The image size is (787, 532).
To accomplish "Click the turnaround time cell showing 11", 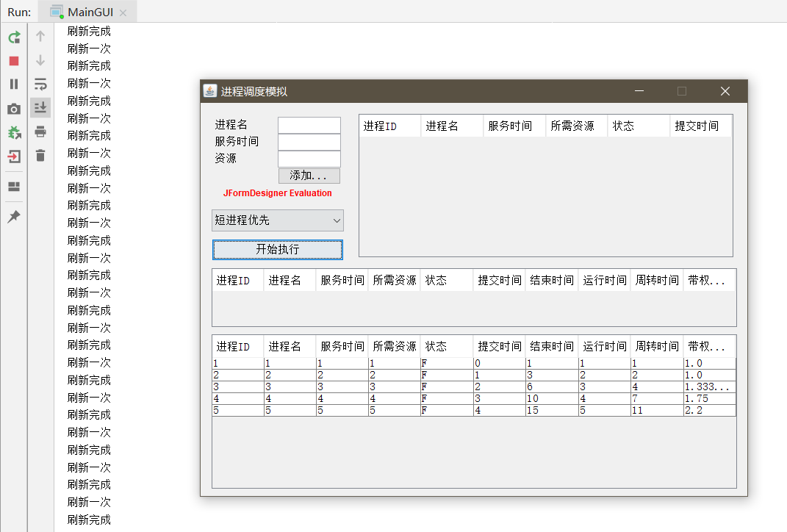I will pos(657,410).
